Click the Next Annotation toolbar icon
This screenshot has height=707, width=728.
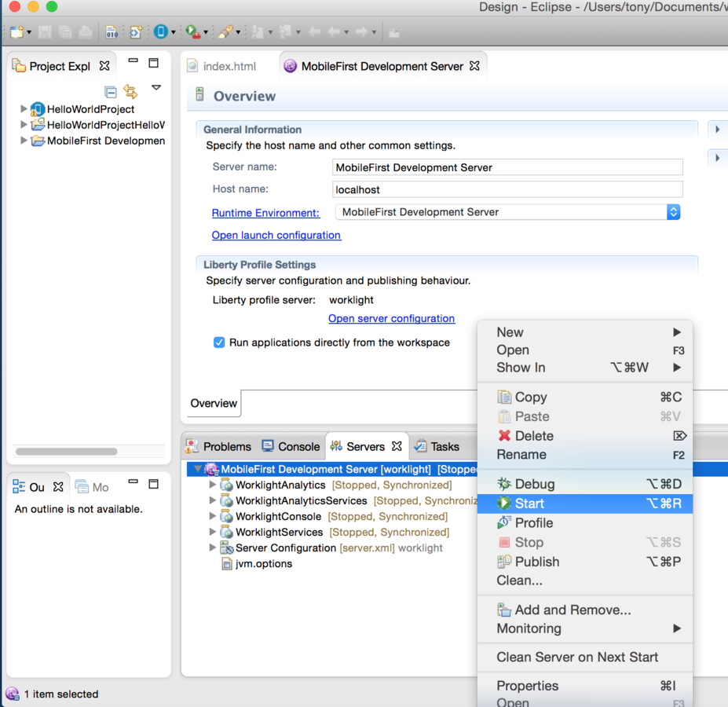[257, 32]
